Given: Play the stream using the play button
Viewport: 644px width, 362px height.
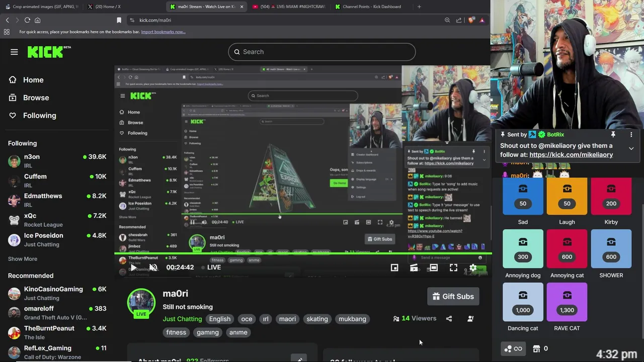Looking at the screenshot, I should click(x=133, y=267).
